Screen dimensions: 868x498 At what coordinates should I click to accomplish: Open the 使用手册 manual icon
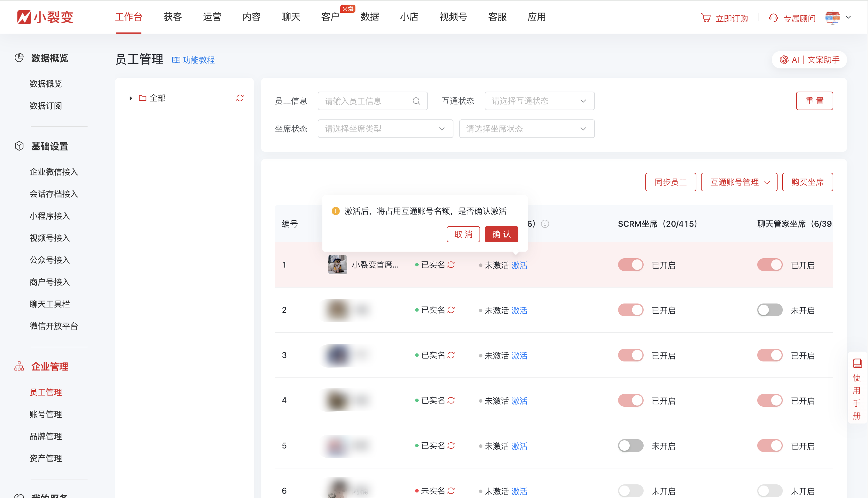click(857, 363)
